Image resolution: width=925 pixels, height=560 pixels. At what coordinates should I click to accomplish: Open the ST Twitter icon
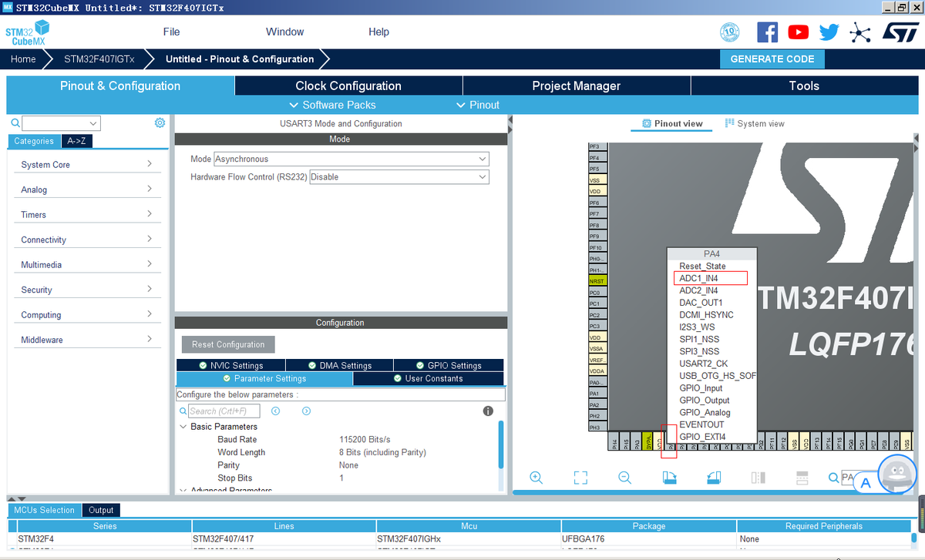[829, 32]
